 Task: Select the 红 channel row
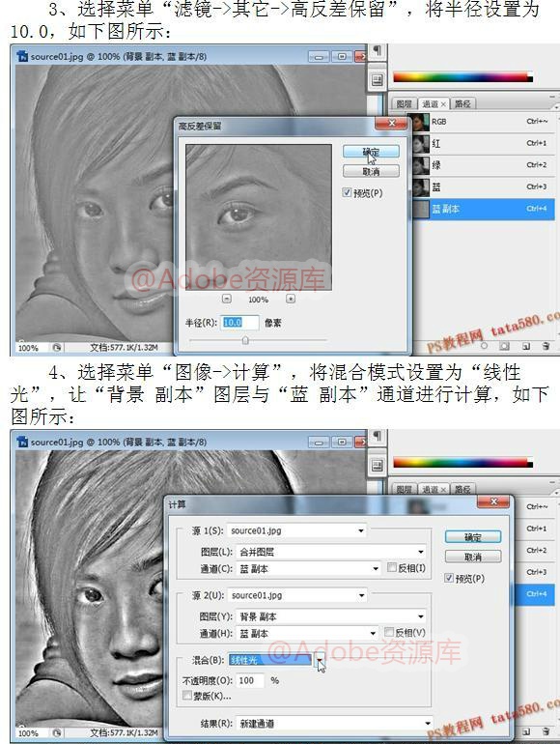483,143
